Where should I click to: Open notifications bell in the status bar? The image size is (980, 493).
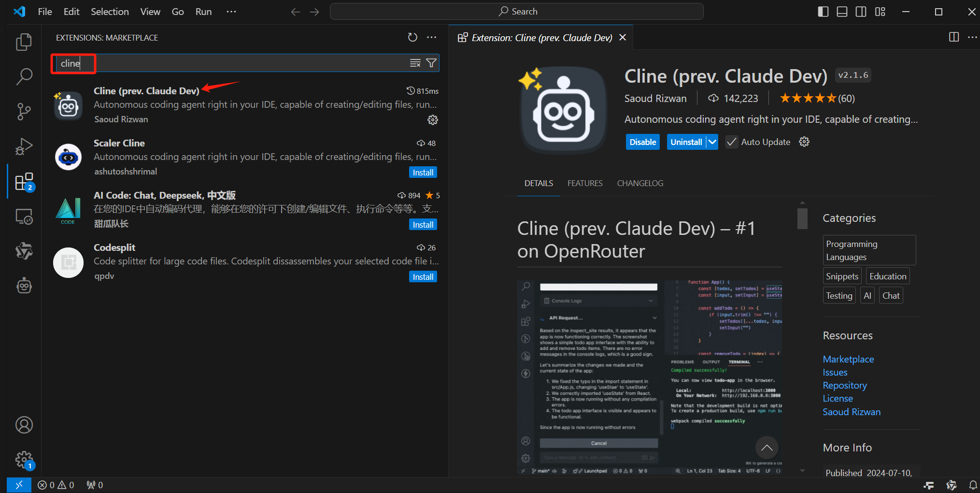coord(973,485)
